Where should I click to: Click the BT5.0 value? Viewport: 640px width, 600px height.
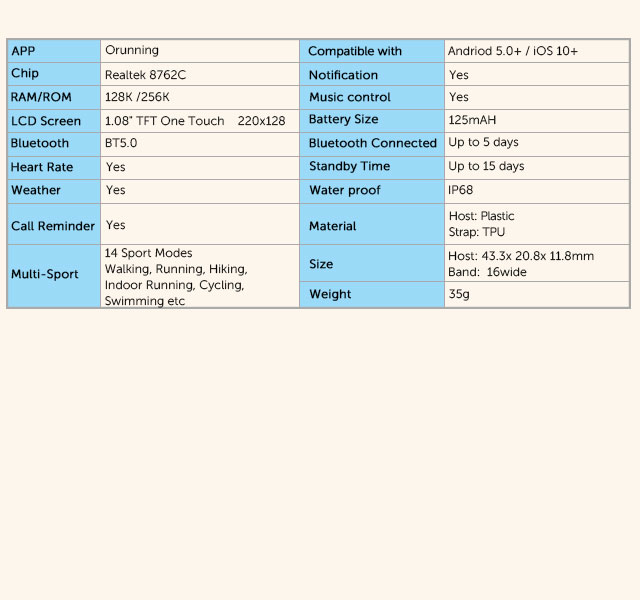(121, 143)
